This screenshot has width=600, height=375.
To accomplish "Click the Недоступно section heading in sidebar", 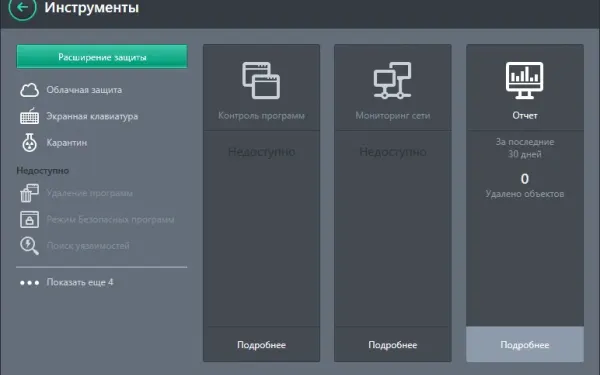I will [42, 171].
